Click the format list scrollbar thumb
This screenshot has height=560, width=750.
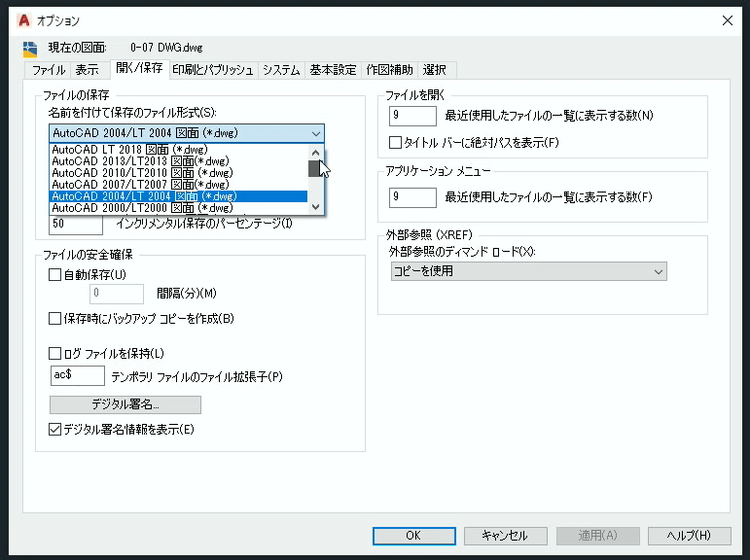click(314, 168)
